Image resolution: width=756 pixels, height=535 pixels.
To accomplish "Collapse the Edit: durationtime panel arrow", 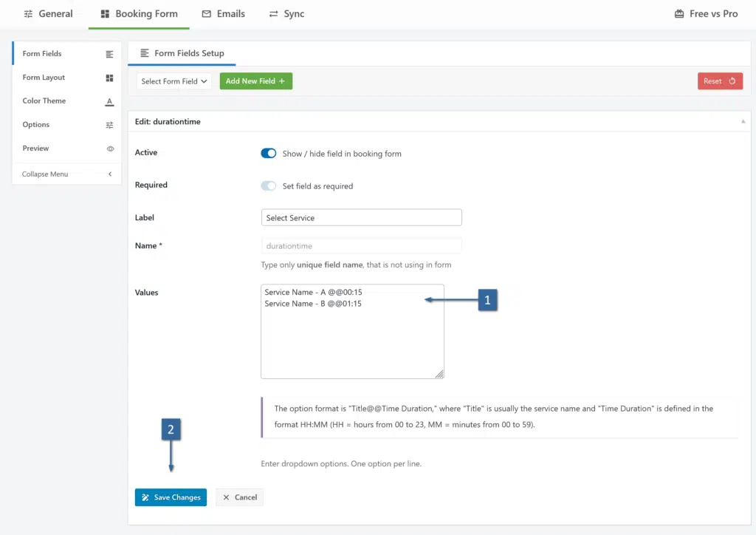I will pyautogui.click(x=743, y=121).
